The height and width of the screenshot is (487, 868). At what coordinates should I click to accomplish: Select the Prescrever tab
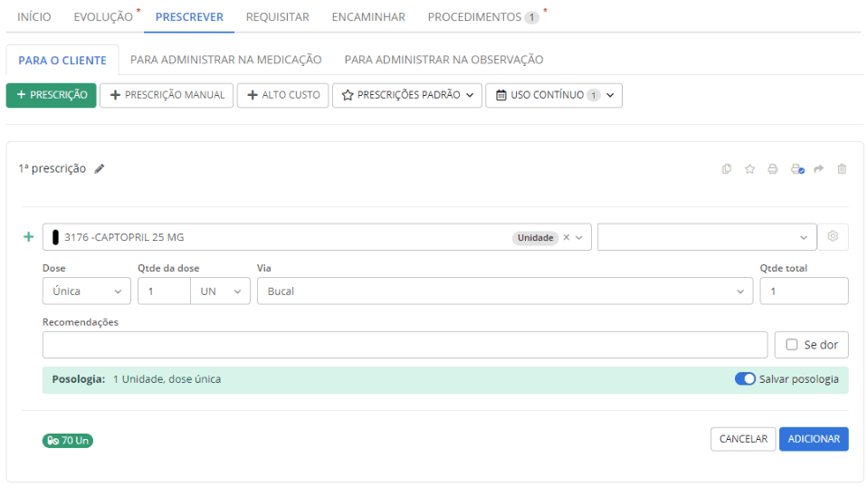[189, 17]
